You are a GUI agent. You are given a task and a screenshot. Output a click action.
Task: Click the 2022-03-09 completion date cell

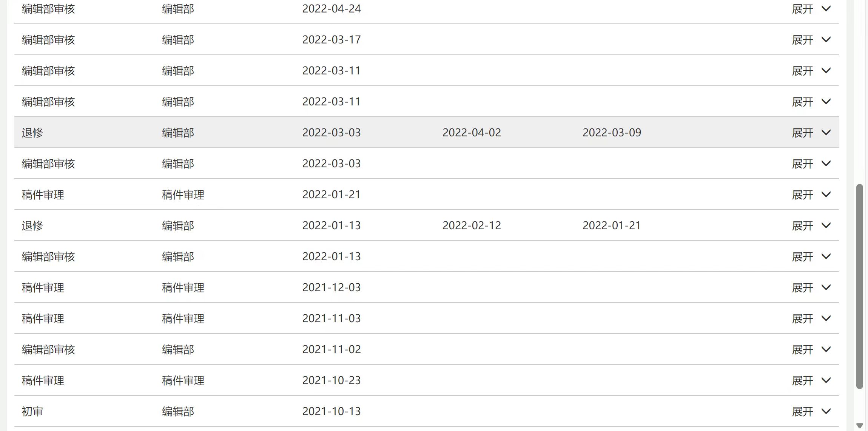tap(612, 133)
